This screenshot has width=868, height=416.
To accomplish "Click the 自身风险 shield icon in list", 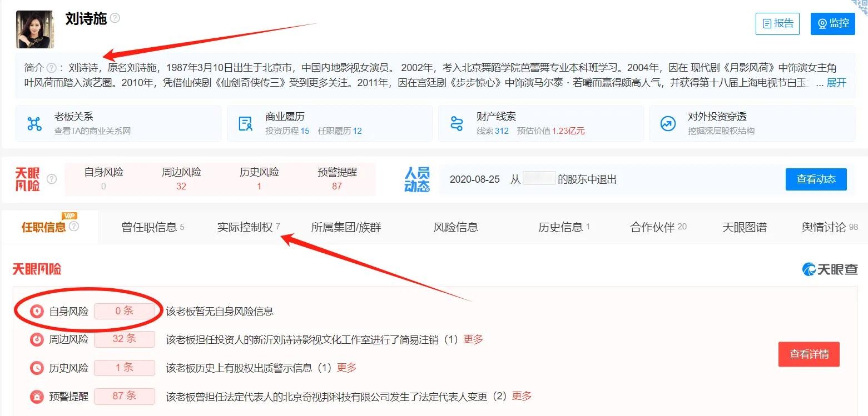I will click(37, 311).
